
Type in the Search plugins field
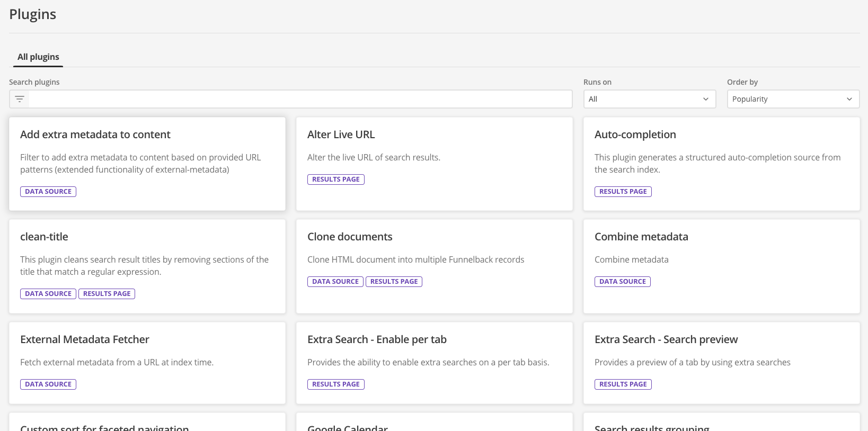(x=300, y=99)
